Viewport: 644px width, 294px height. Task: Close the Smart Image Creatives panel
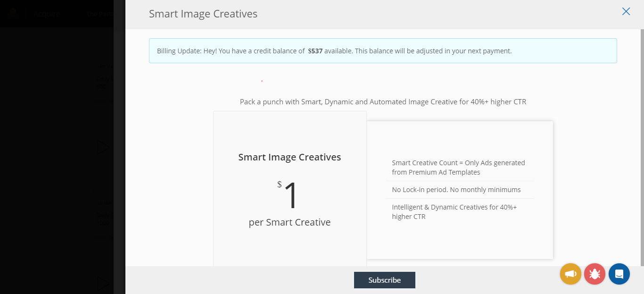coord(626,11)
